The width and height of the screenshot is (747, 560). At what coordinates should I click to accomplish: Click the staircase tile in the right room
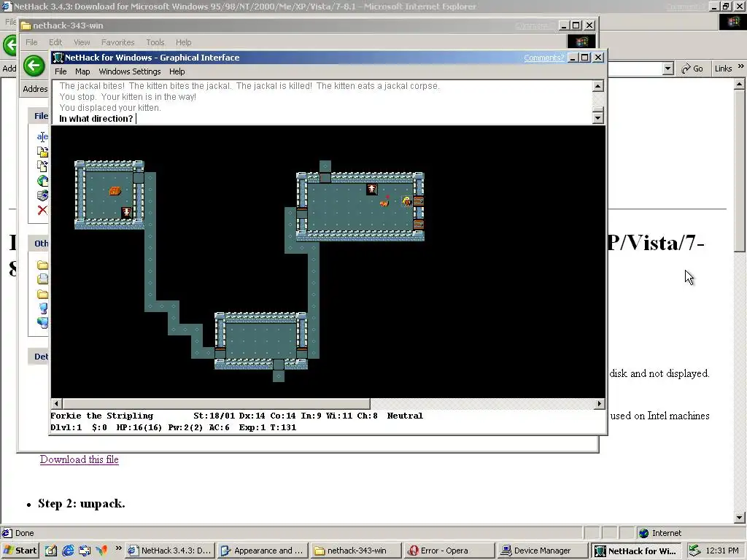(x=371, y=190)
